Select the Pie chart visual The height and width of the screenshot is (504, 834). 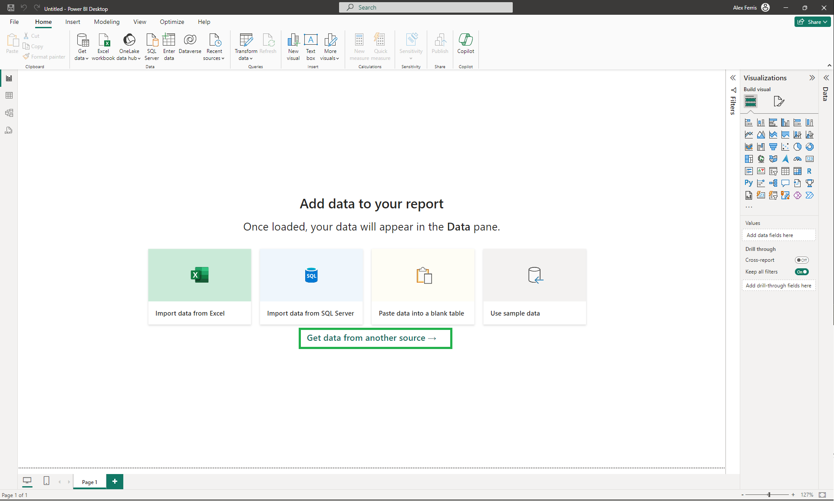[x=798, y=147]
